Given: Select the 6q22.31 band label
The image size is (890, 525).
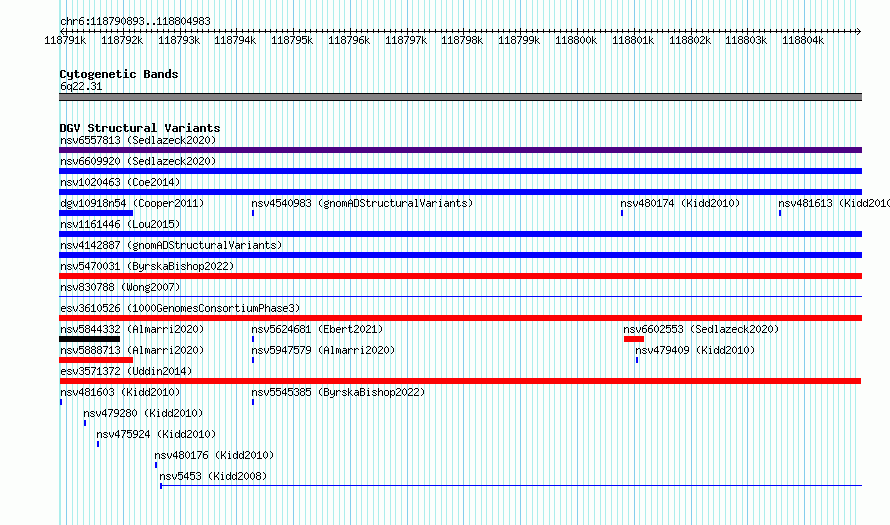Looking at the screenshot, I should point(81,86).
